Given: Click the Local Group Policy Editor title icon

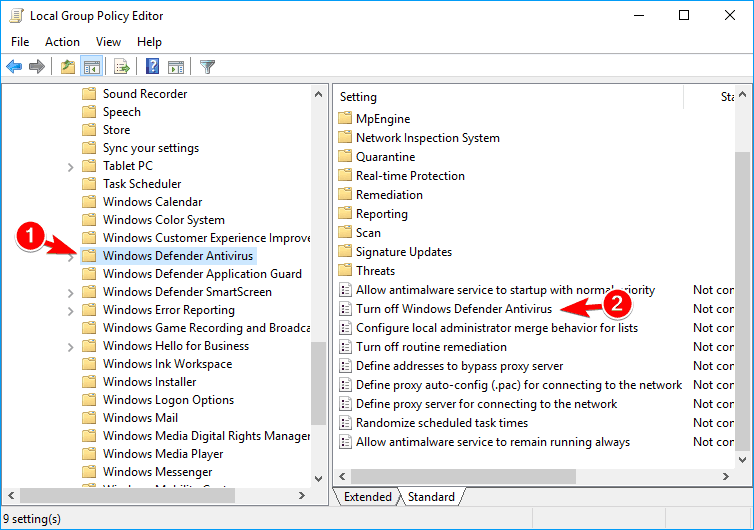Looking at the screenshot, I should click(17, 15).
